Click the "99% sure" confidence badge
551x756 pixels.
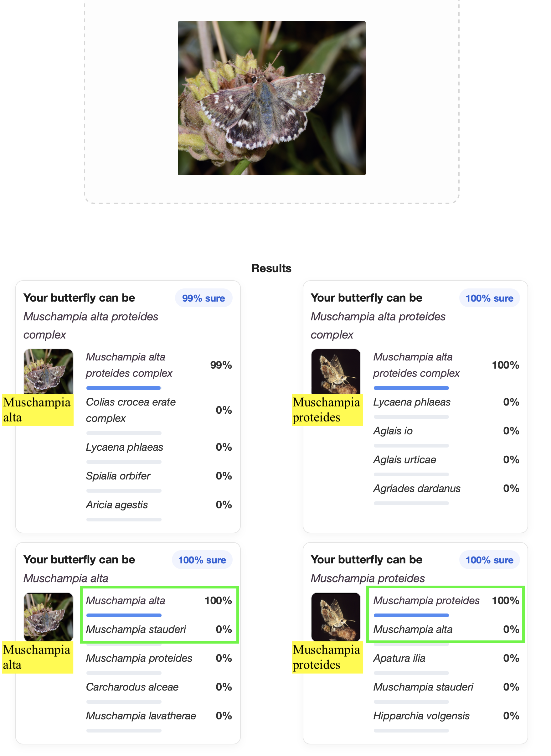tap(203, 298)
